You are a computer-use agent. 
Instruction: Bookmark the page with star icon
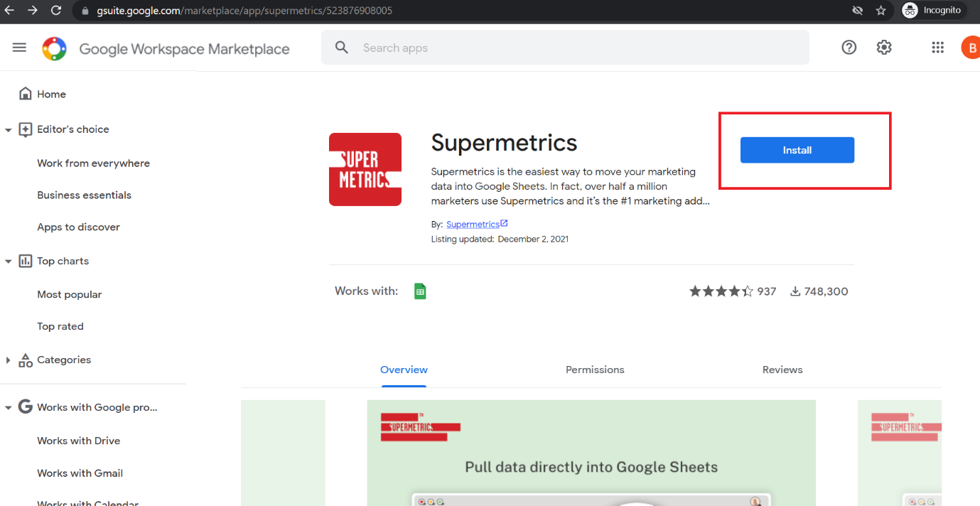(881, 11)
